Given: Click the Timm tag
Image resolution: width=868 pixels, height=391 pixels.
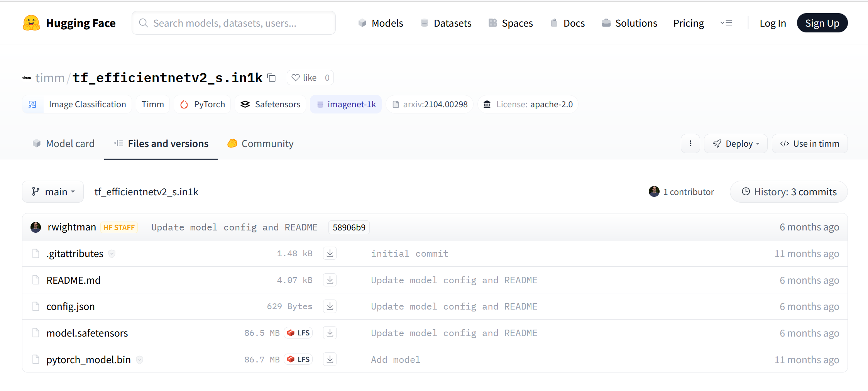Looking at the screenshot, I should coord(153,104).
